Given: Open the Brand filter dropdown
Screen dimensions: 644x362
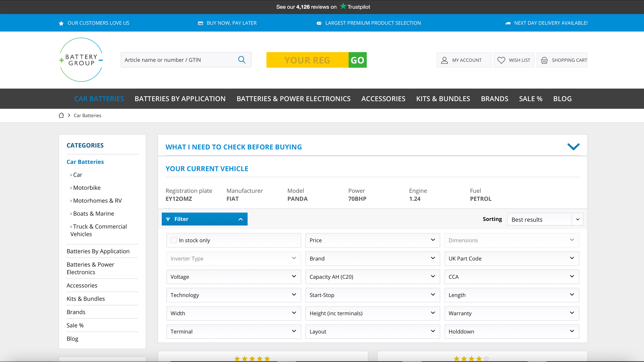Looking at the screenshot, I should click(x=373, y=258).
